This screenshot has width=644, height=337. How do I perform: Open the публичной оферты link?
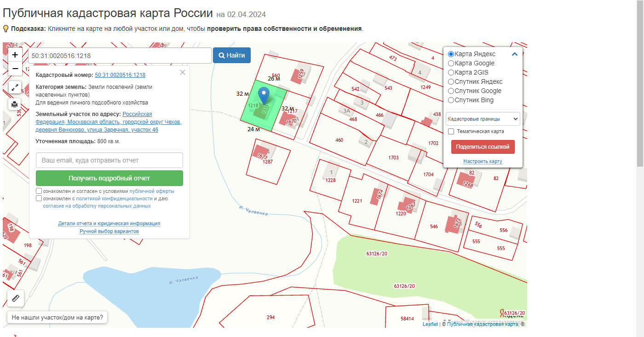[152, 191]
